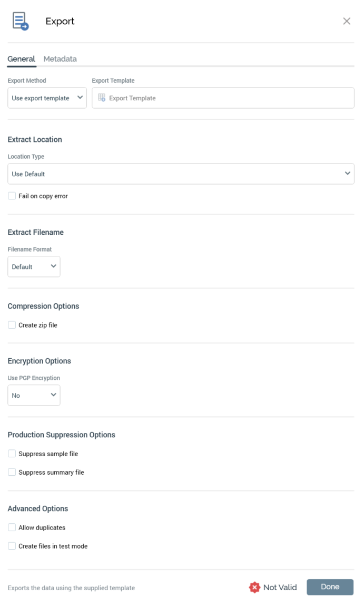Enable Suppress summary file option
Screen dimensions: 364x605
(12, 472)
